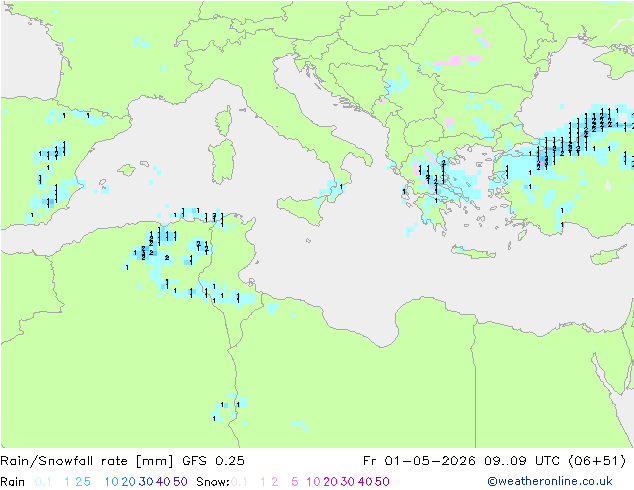Click the island of Corsica on map
This screenshot has width=634, height=490.
(224, 121)
